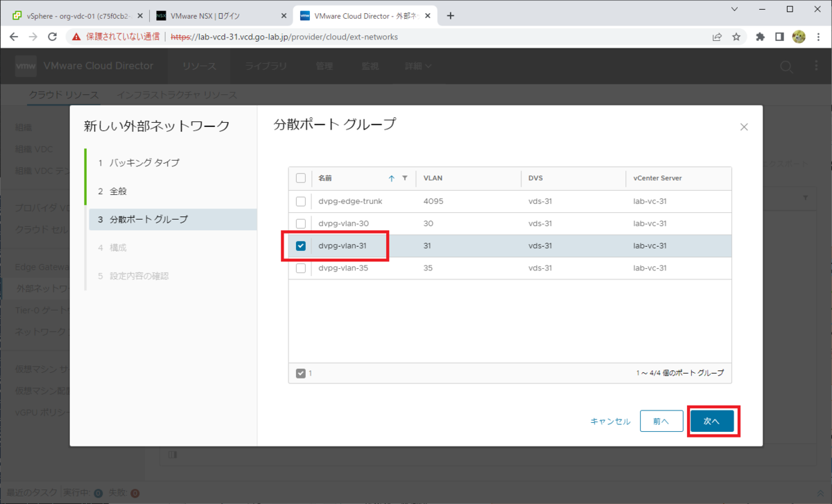The image size is (832, 504).
Task: Click the 次へ (Next) button
Action: coord(712,421)
